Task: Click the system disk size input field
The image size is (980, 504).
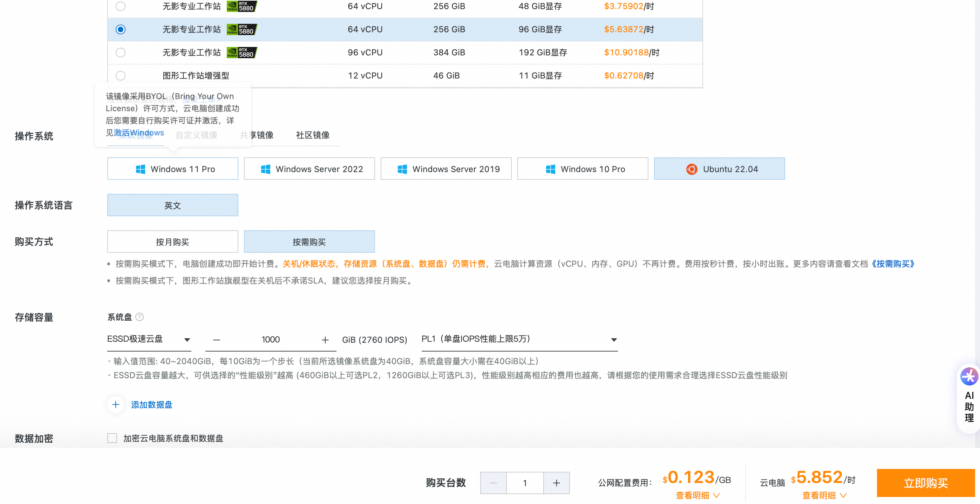Action: 271,340
